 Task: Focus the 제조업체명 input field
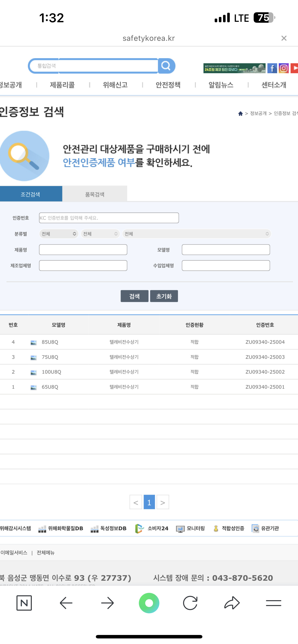coord(83,265)
